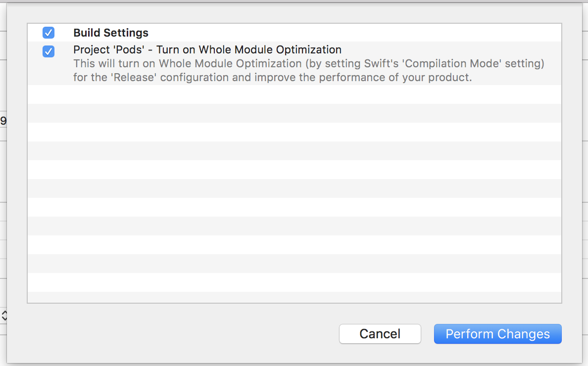Click the stepper arrows at the left edge
The width and height of the screenshot is (588, 366).
click(4, 316)
